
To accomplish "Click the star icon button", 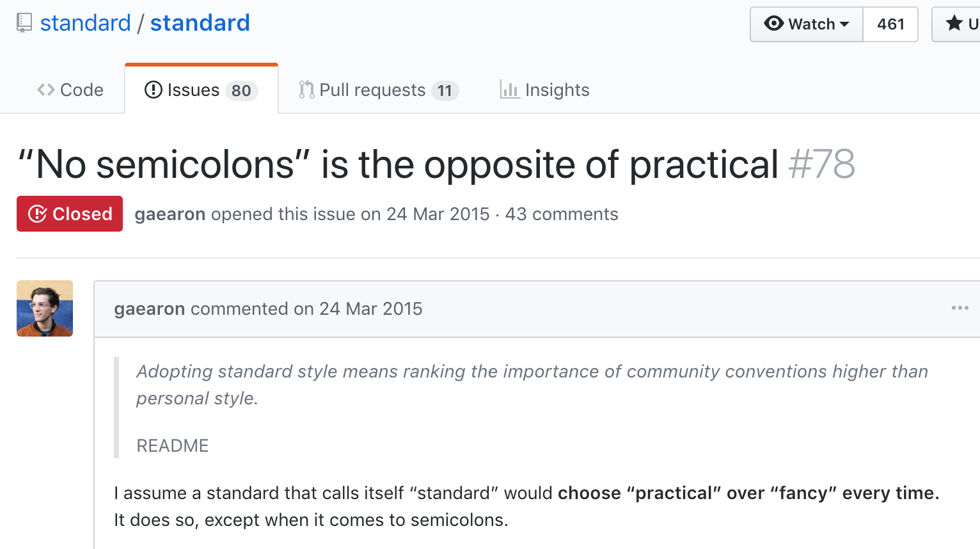I will tap(956, 24).
